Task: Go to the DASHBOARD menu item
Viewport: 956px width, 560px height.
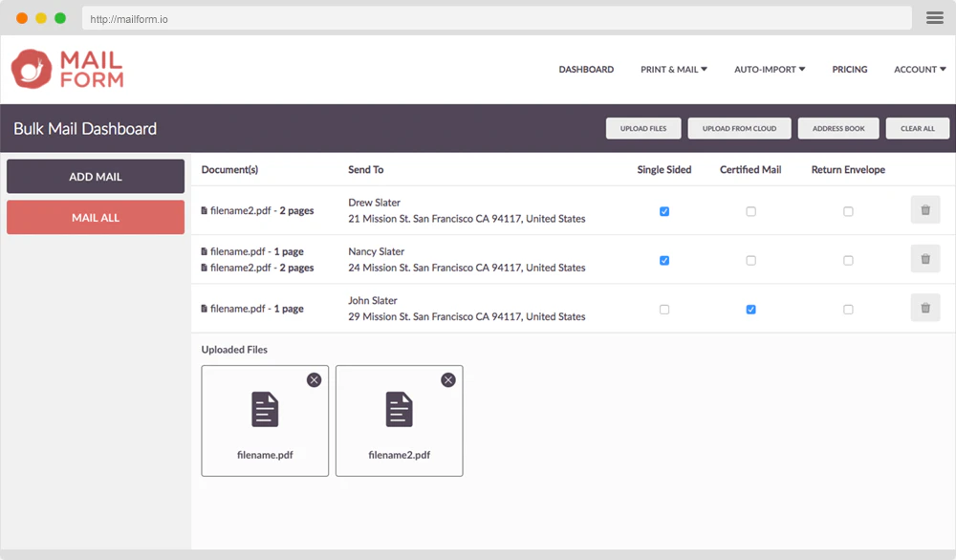Action: [x=586, y=69]
